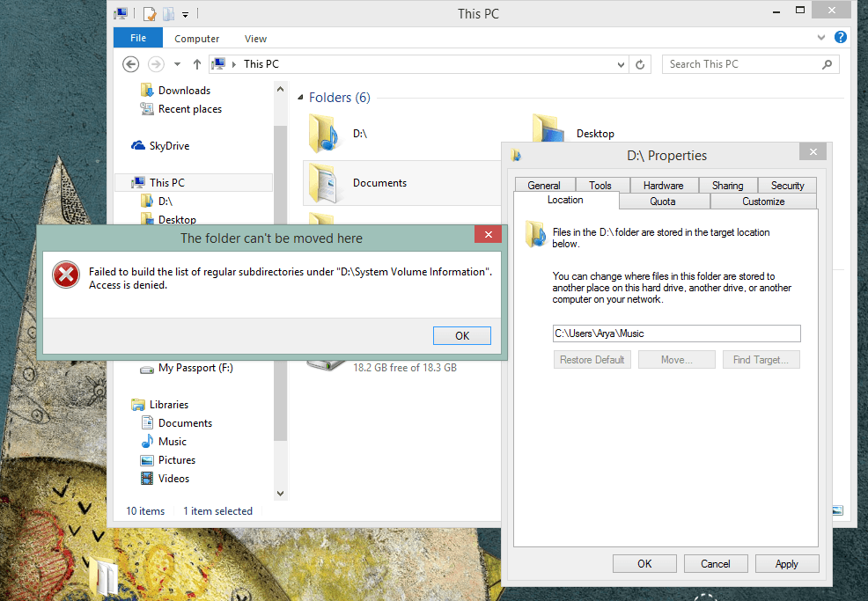Click the Back navigation arrow
The height and width of the screenshot is (601, 868).
coord(131,64)
